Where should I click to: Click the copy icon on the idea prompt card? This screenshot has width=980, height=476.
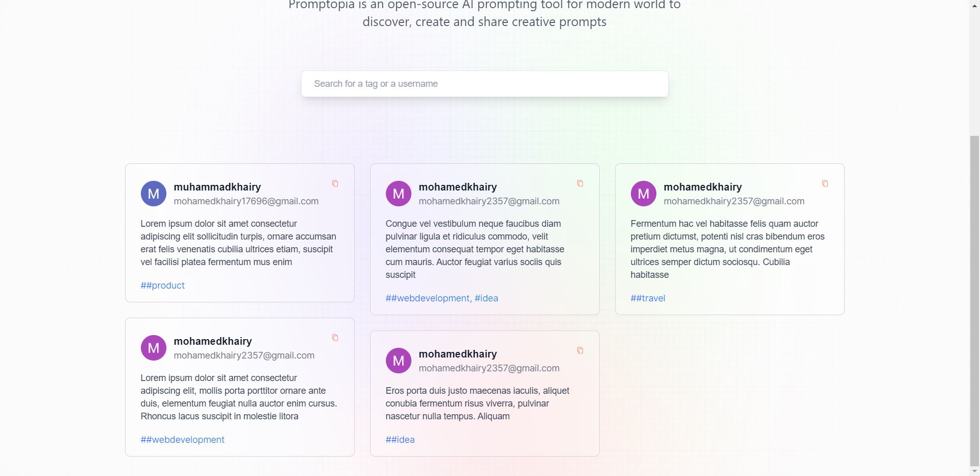pos(580,350)
